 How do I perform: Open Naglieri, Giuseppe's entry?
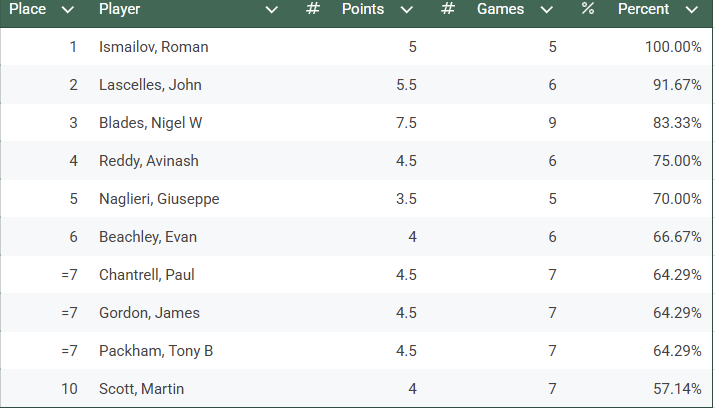(x=159, y=199)
